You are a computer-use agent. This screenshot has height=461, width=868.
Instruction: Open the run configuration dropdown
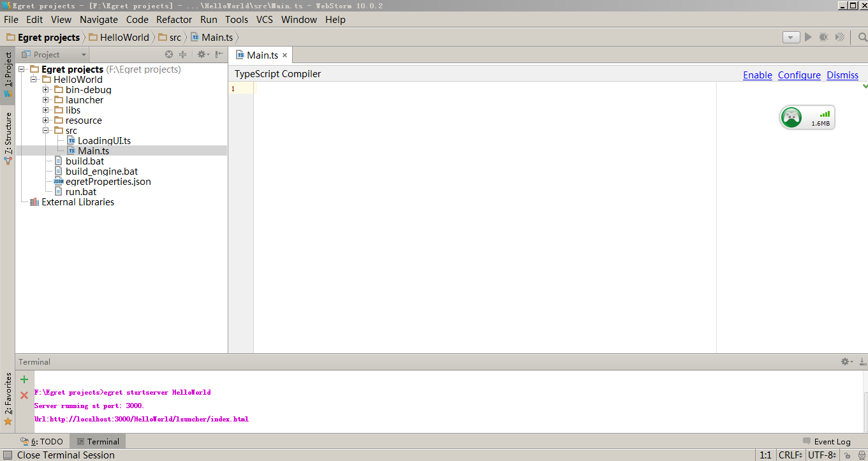point(791,38)
